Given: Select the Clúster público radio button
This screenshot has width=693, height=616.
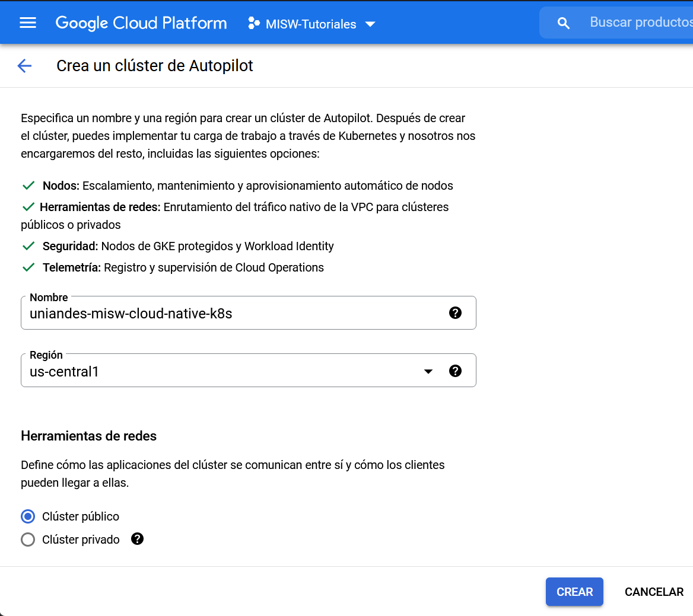Looking at the screenshot, I should pyautogui.click(x=28, y=516).
